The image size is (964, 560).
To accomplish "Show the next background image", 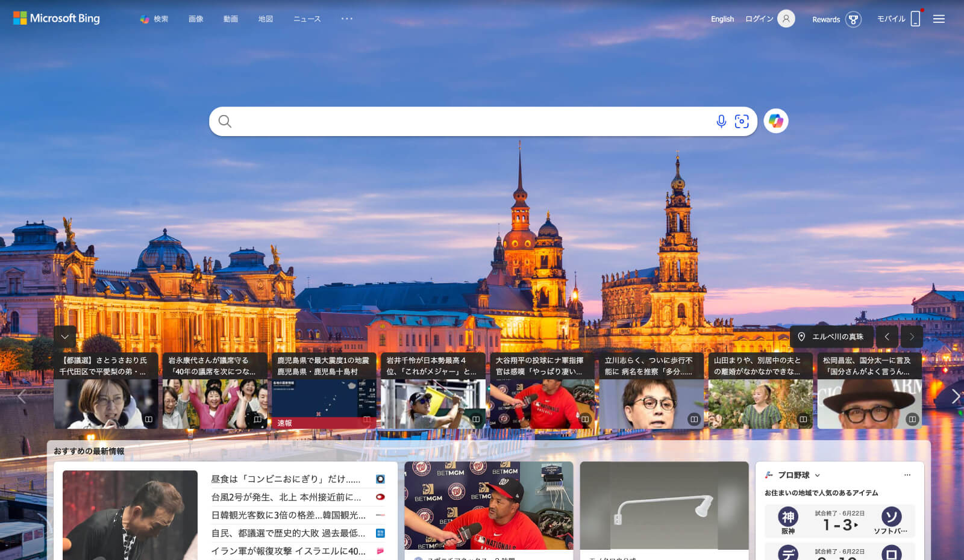I will [912, 337].
